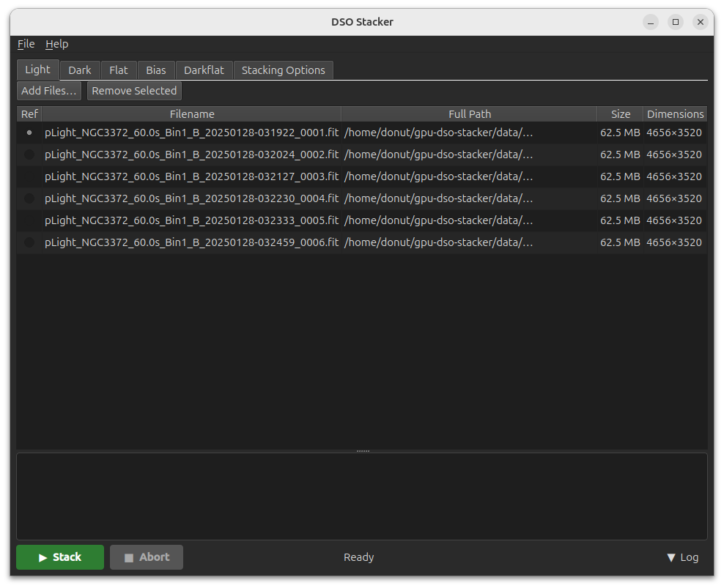This screenshot has width=724, height=588.
Task: Go to the Bias tab
Action: pyautogui.click(x=156, y=70)
